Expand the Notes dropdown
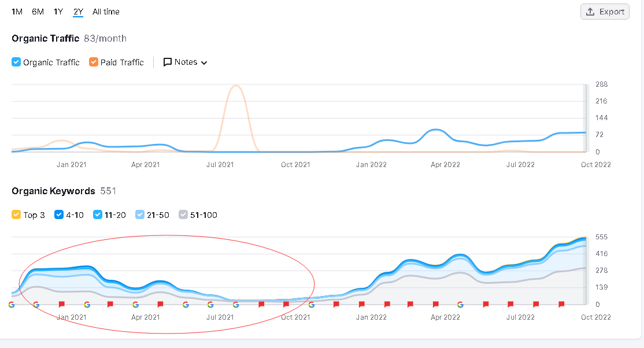Screen dimensions: 644x348 click(x=185, y=62)
